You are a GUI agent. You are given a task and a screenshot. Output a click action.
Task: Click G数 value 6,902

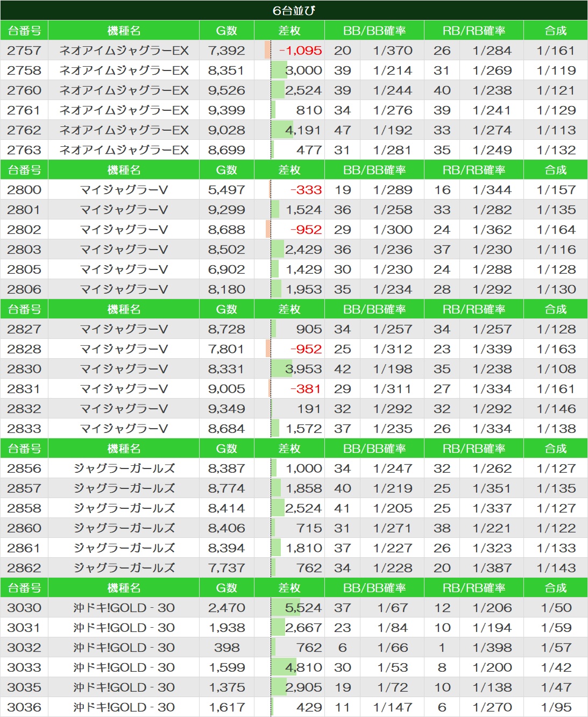click(x=226, y=269)
